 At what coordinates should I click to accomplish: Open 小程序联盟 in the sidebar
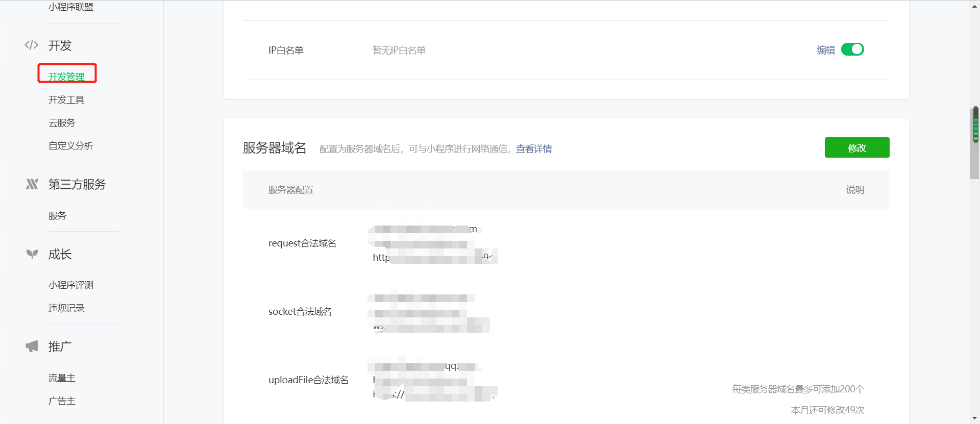[71, 7]
